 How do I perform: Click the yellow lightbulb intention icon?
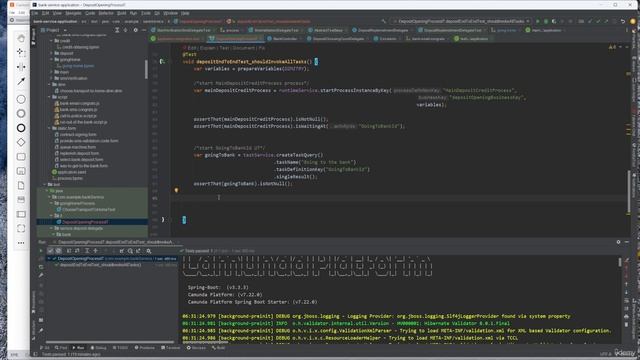tap(176, 190)
